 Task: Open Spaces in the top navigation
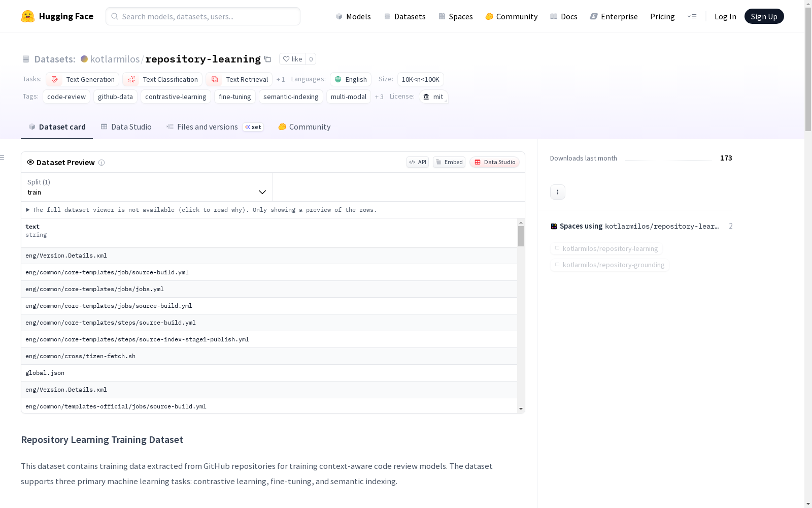pos(456,16)
